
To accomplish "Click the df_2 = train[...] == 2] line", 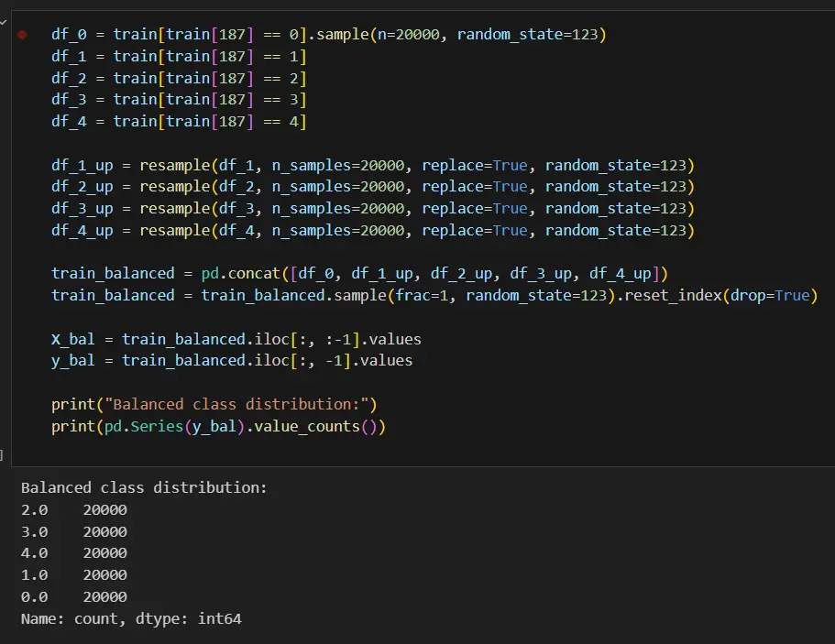I will click(179, 78).
